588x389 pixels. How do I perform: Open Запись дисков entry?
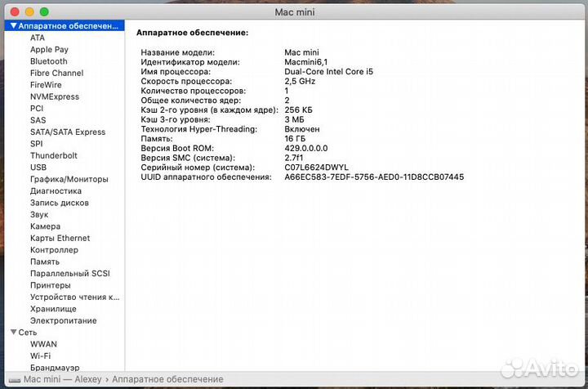(60, 203)
